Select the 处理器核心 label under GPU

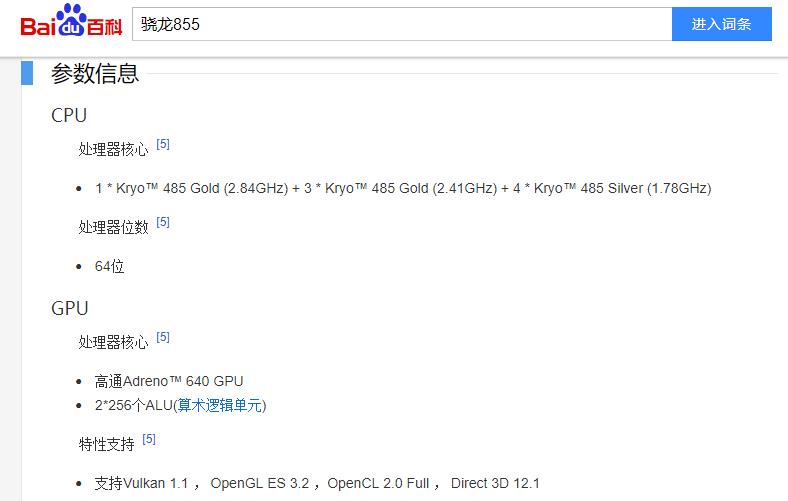(x=114, y=343)
